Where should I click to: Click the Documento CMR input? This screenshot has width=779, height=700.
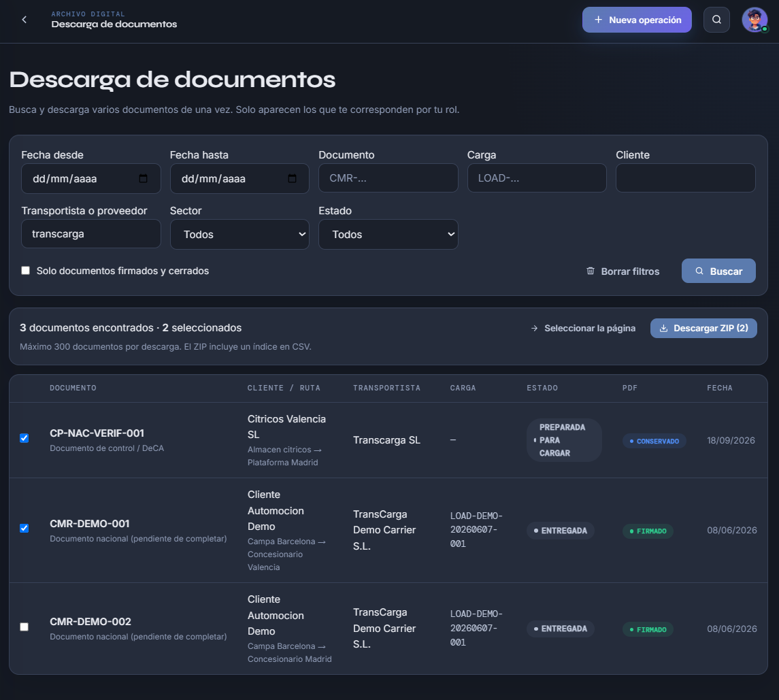click(x=388, y=178)
